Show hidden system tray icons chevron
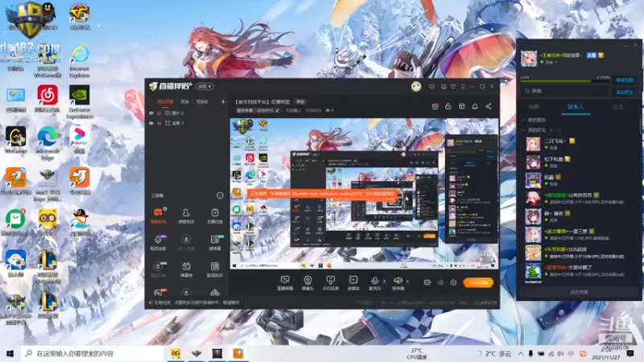The height and width of the screenshot is (362, 644). (x=520, y=353)
